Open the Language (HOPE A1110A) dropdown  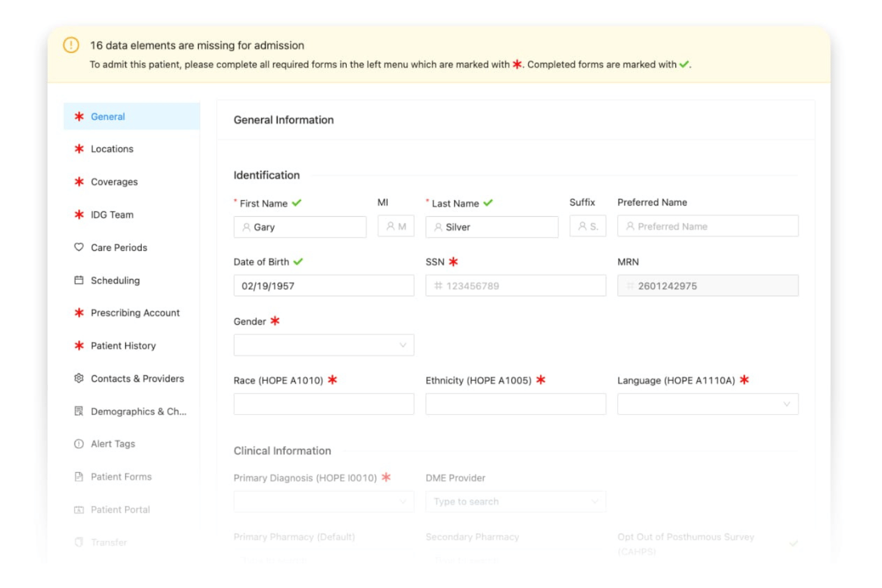(708, 404)
